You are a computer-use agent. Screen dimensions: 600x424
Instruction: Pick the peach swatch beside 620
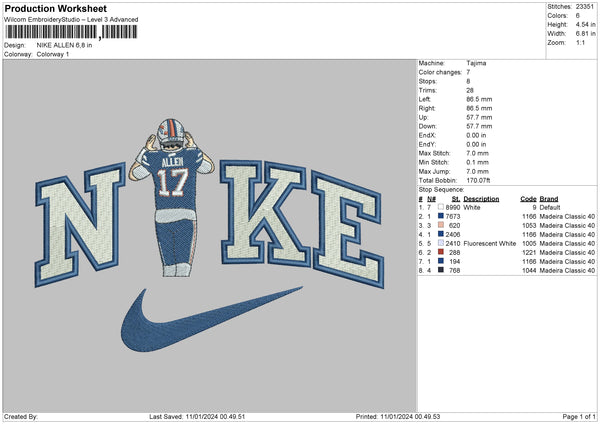[x=441, y=225]
